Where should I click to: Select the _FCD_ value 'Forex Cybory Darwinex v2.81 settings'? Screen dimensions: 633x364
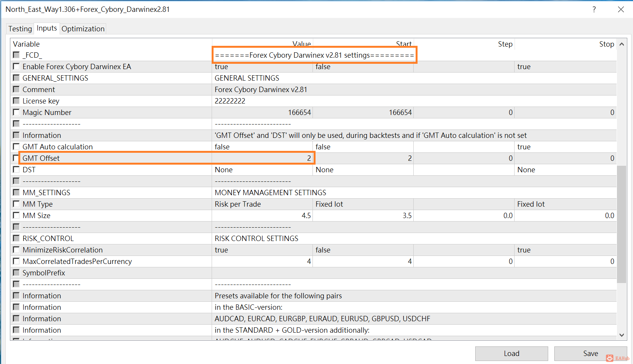pyautogui.click(x=314, y=55)
